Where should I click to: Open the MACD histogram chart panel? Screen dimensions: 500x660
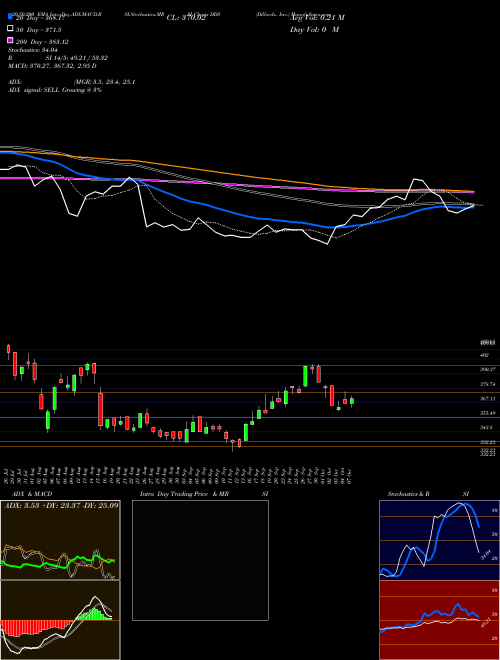point(60,620)
